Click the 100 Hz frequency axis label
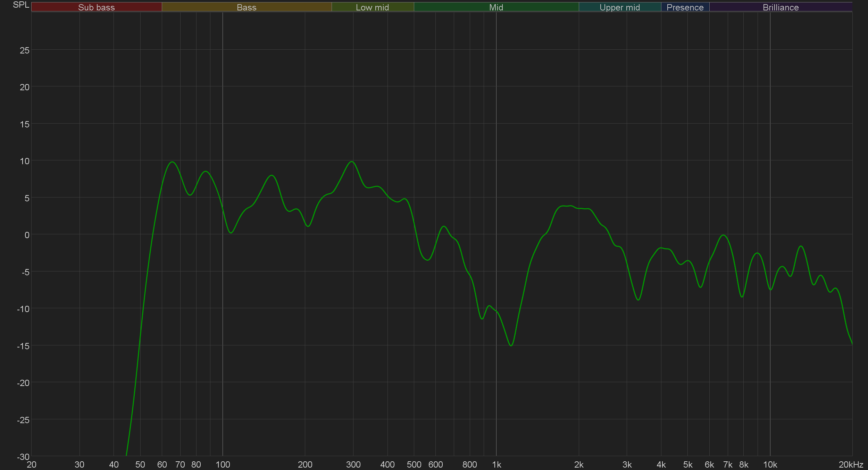868x470 pixels. (223, 464)
